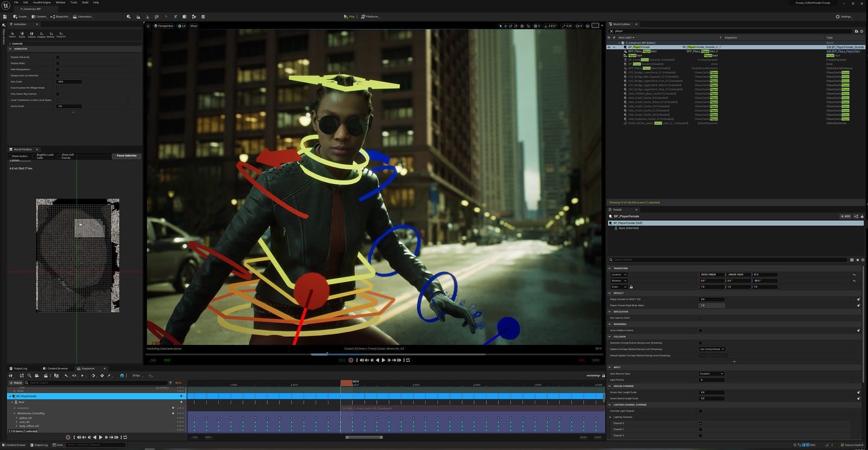Screen dimensions: 868x450
Task: Enable the Override Light Channel checkbox
Action: coord(700,411)
